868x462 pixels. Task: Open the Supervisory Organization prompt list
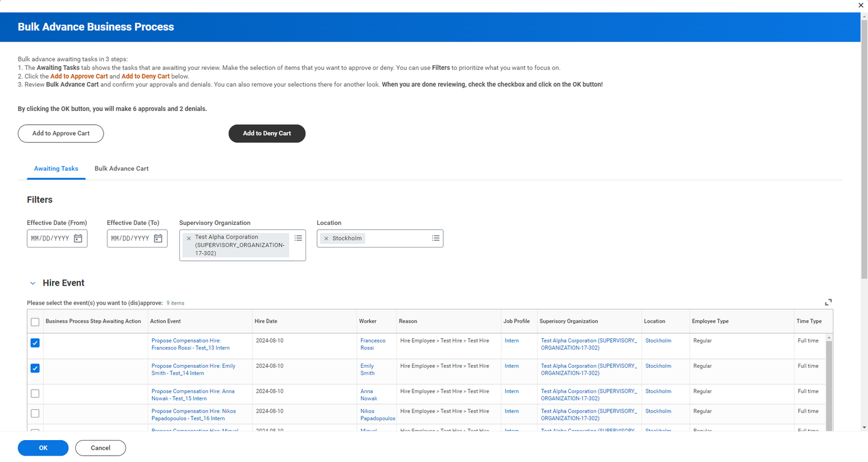coord(298,237)
